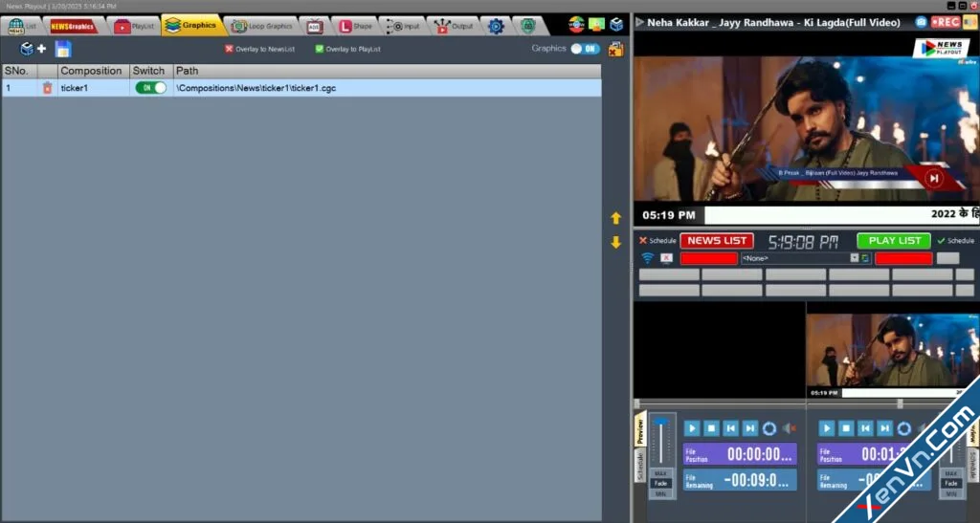Viewport: 980px width, 523px height.
Task: Delete the ticker1 composition with trash icon
Action: [48, 88]
